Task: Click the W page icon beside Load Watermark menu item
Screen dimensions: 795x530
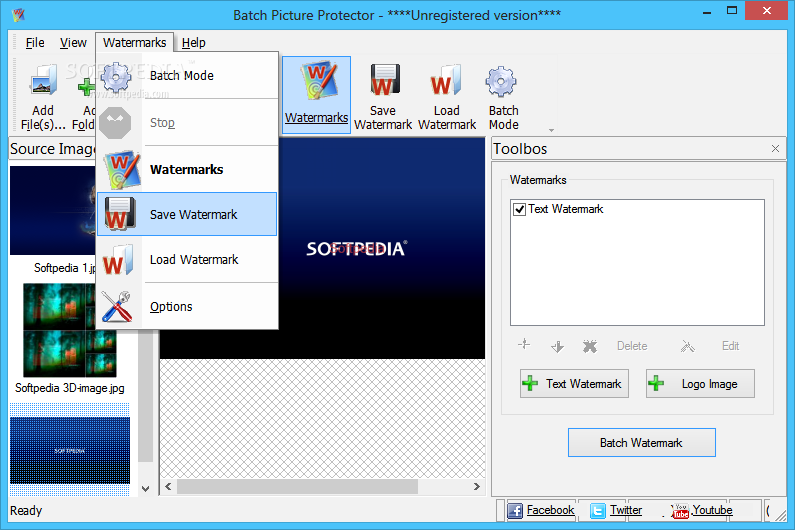Action: pos(118,260)
